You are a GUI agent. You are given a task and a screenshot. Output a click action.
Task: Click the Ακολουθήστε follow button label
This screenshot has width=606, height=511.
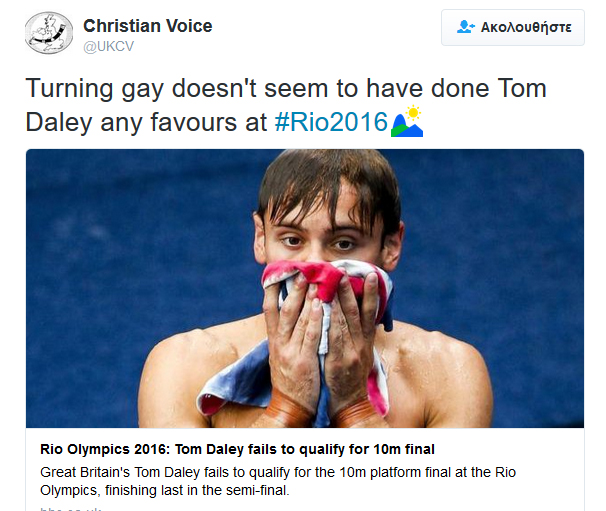[525, 27]
